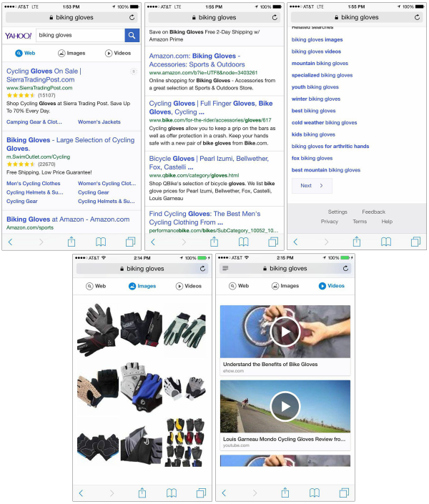Viewport: 429px width, 504px height.
Task: Open Men's Cycling Clothes sitelink
Action: click(x=33, y=183)
